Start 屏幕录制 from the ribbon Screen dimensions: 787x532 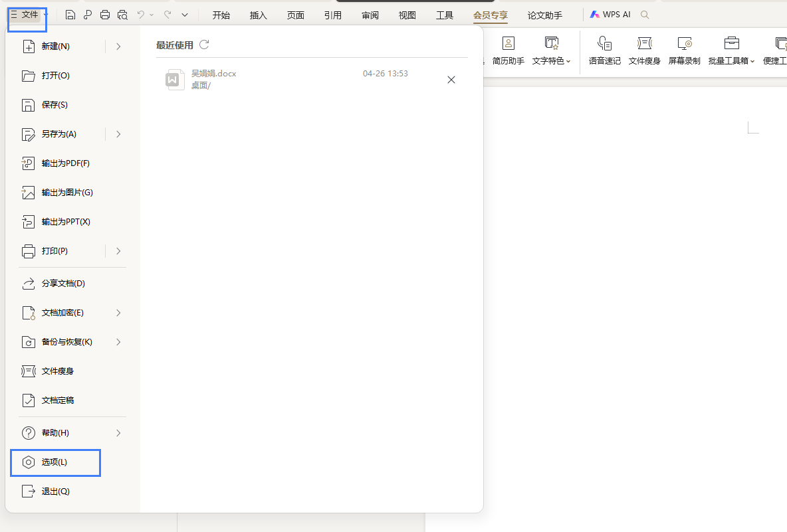pyautogui.click(x=684, y=50)
